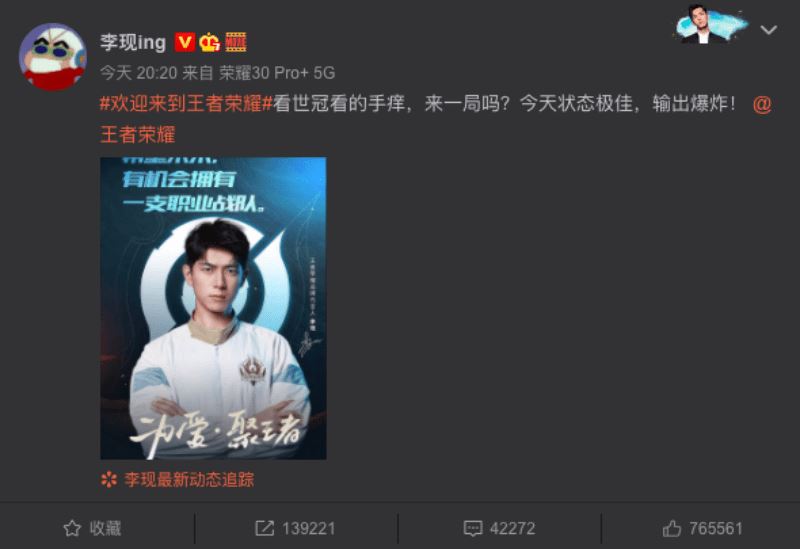
Task: Click the top-right decorative card image
Action: (x=711, y=24)
